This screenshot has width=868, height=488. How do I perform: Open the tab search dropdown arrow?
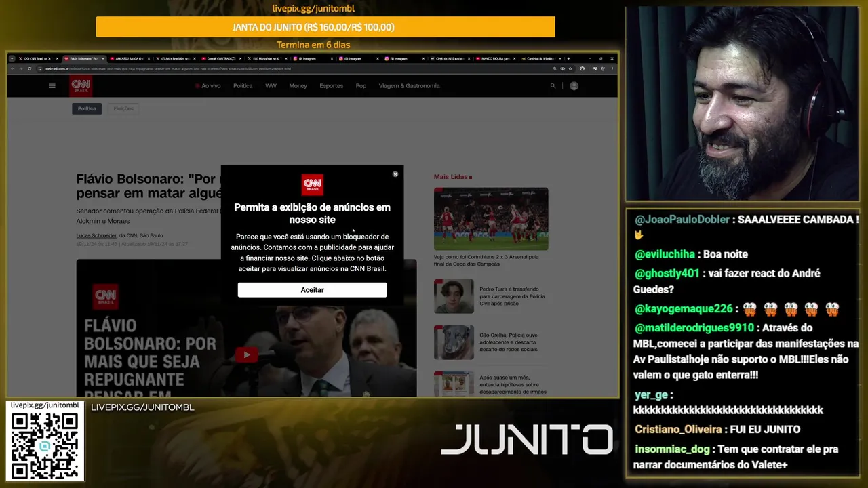[12, 58]
